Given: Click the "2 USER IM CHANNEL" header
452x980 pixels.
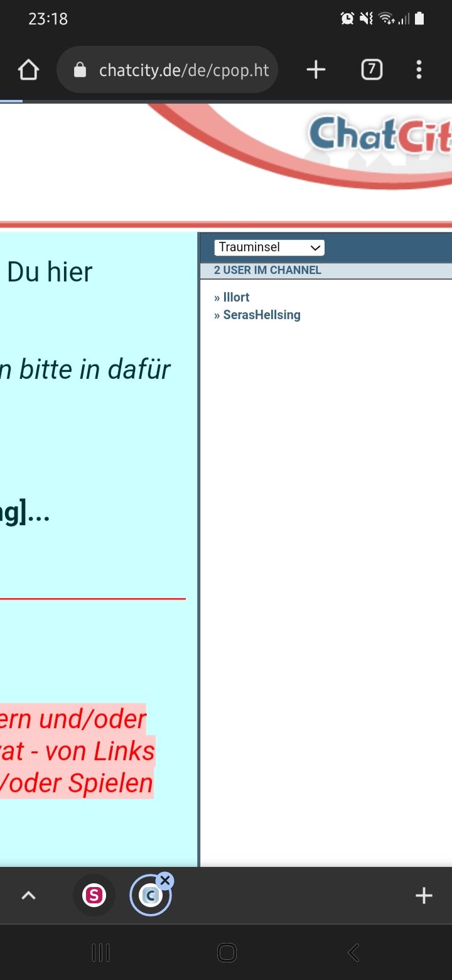Looking at the screenshot, I should pyautogui.click(x=267, y=270).
